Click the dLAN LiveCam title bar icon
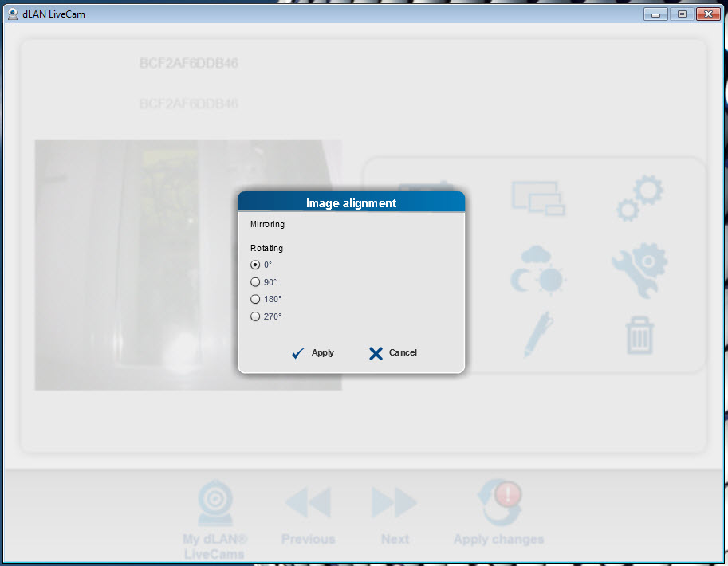This screenshot has width=728, height=566. point(13,14)
